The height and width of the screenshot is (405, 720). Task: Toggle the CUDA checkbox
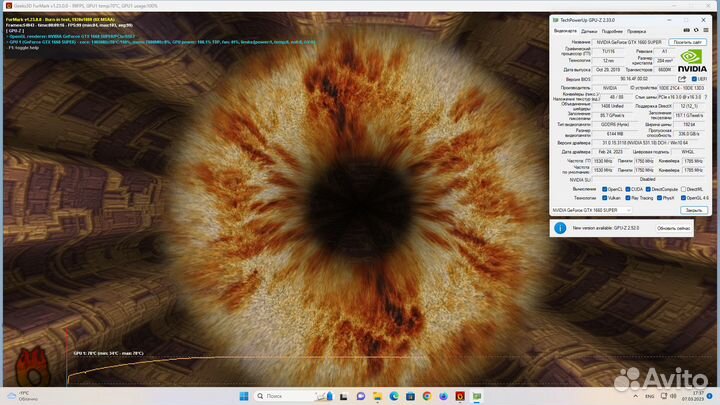pyautogui.click(x=627, y=189)
